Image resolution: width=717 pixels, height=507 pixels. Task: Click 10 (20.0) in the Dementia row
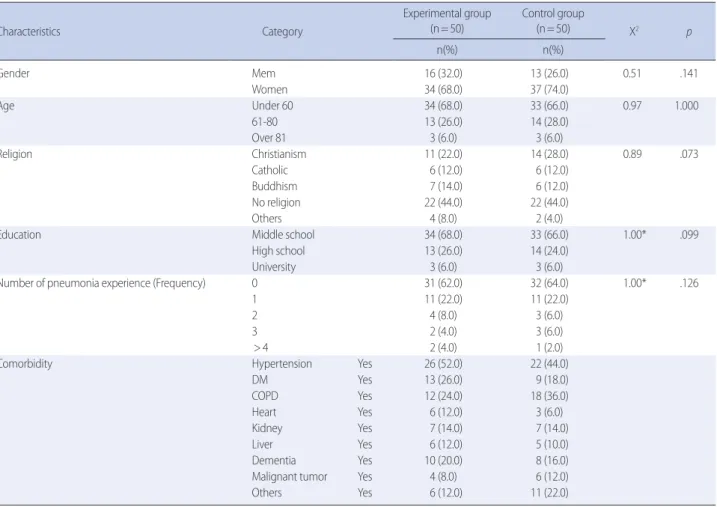(x=443, y=460)
